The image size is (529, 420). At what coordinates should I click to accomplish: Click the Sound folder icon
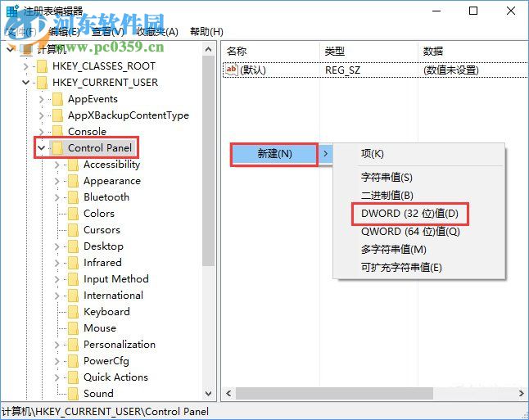(73, 394)
